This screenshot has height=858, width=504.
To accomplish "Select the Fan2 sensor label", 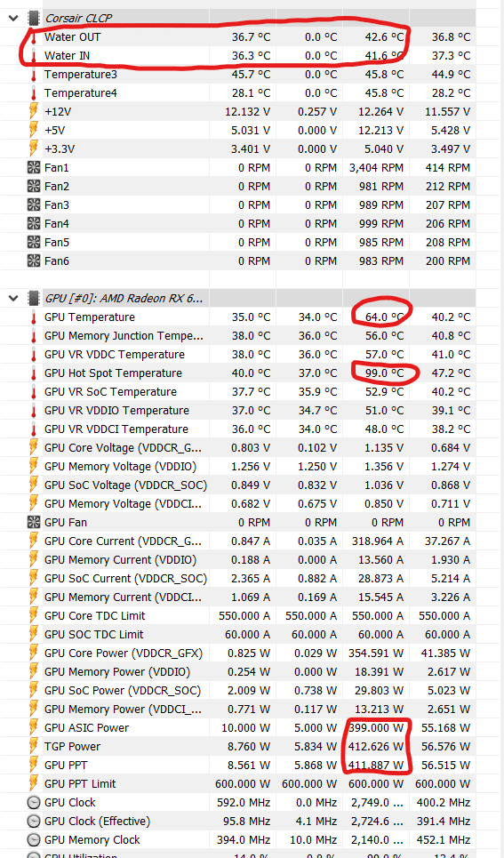I will coord(57,186).
